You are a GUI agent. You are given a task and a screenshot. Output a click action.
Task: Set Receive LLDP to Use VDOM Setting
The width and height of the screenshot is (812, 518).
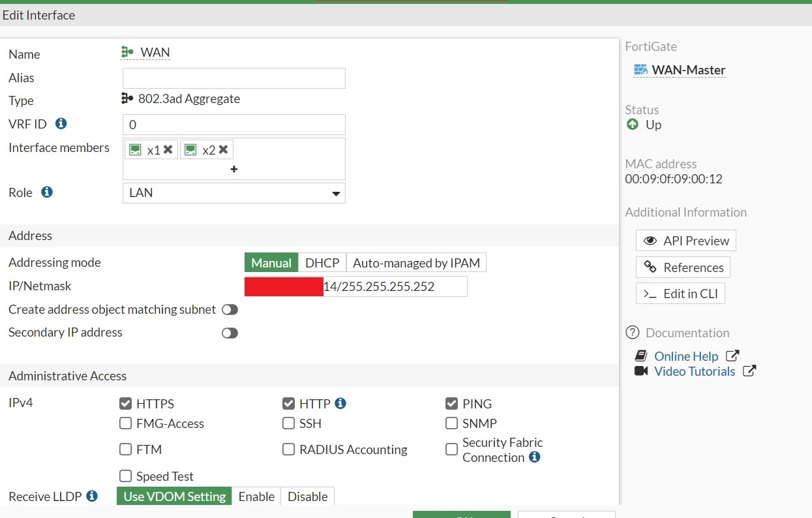pos(174,496)
